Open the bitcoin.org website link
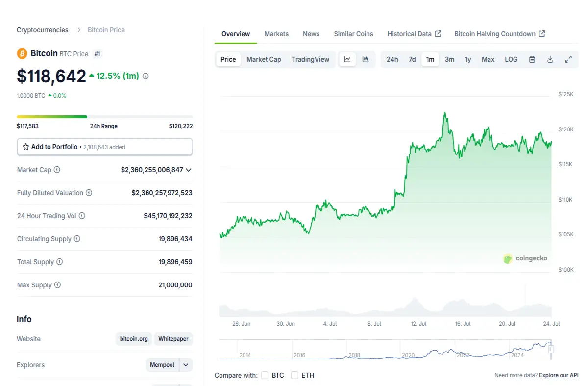The width and height of the screenshot is (588, 386). [134, 339]
